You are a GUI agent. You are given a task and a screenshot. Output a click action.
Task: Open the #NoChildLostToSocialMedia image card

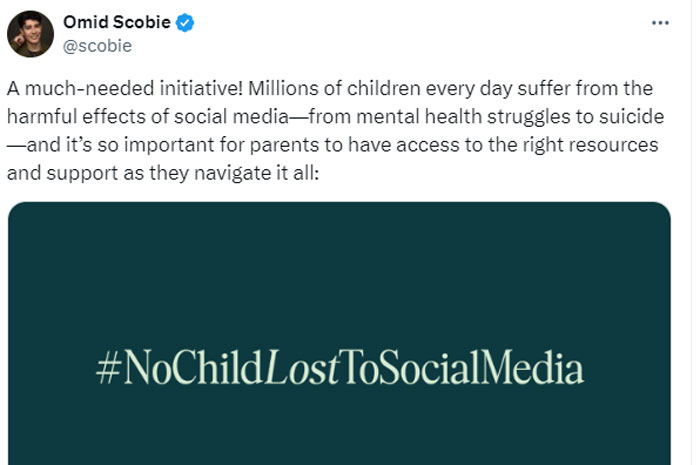pyautogui.click(x=339, y=333)
